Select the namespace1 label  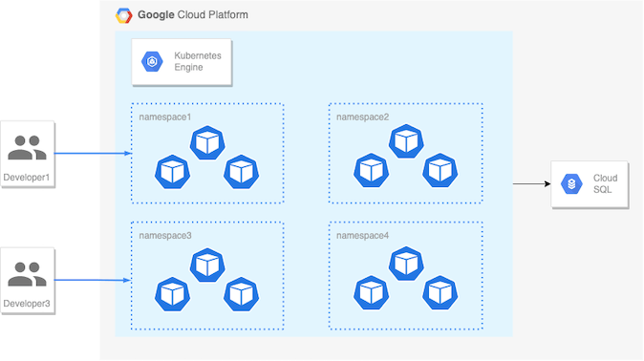[165, 117]
